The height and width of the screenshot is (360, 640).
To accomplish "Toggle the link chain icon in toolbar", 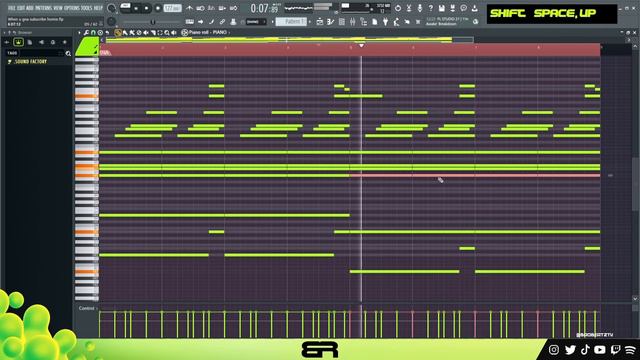I will (x=222, y=22).
